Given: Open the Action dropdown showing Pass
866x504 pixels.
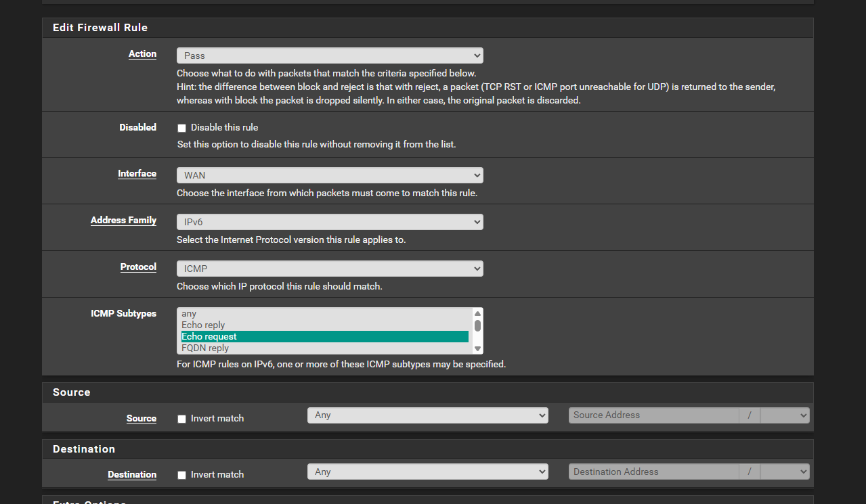Looking at the screenshot, I should [x=330, y=55].
